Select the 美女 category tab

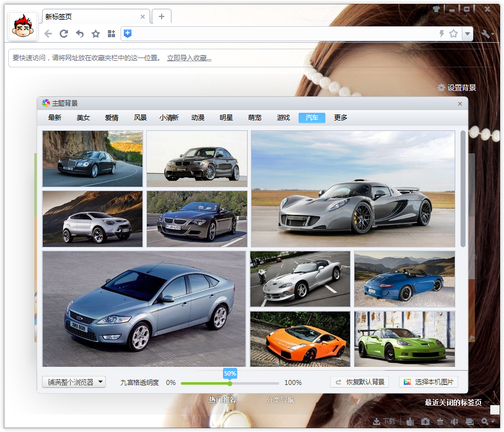pos(83,118)
